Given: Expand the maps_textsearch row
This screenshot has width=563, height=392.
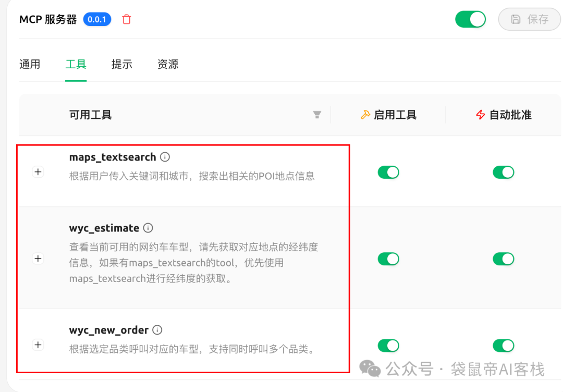Looking at the screenshot, I should 38,172.
